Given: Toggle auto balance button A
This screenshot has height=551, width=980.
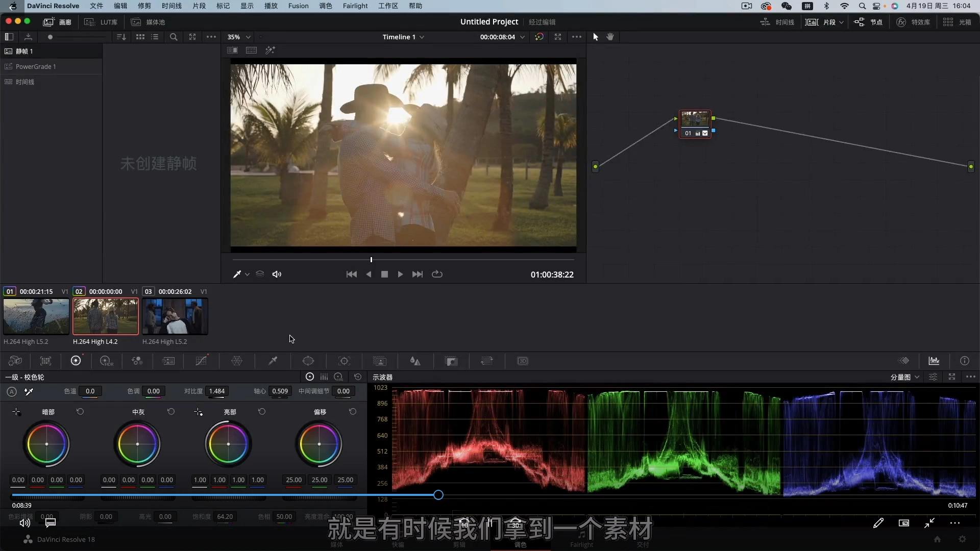Looking at the screenshot, I should tap(12, 392).
